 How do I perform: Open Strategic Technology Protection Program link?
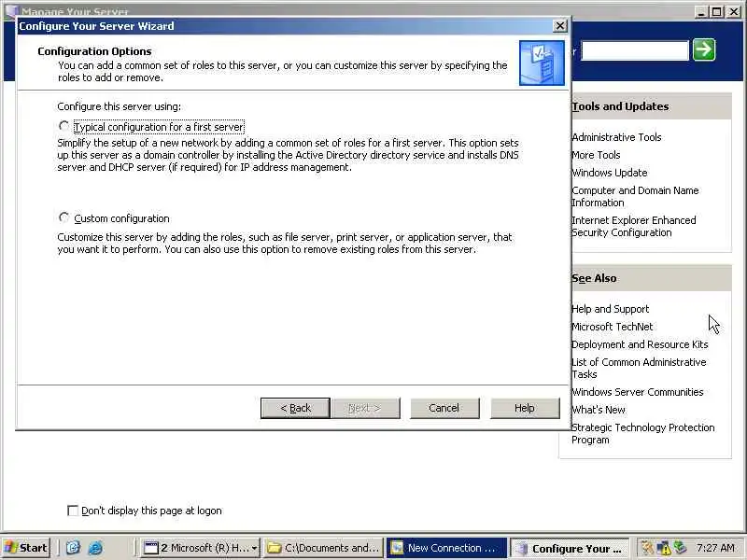pos(643,433)
